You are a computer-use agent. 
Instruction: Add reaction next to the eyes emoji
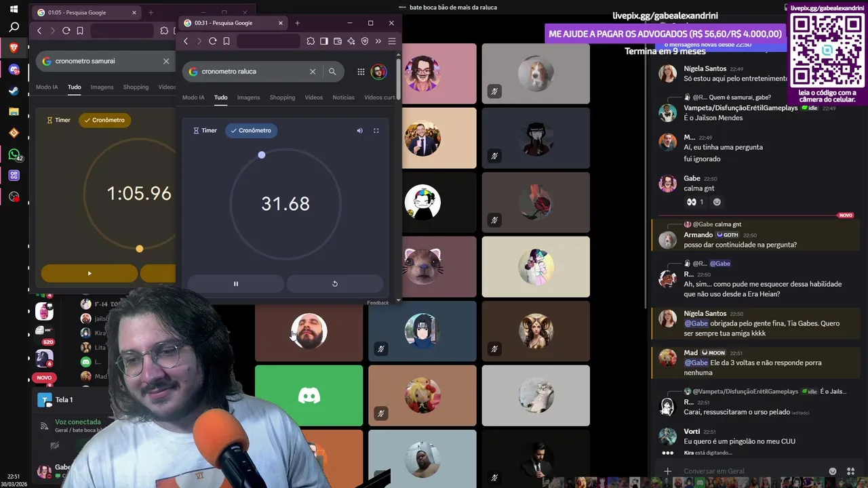coord(717,202)
